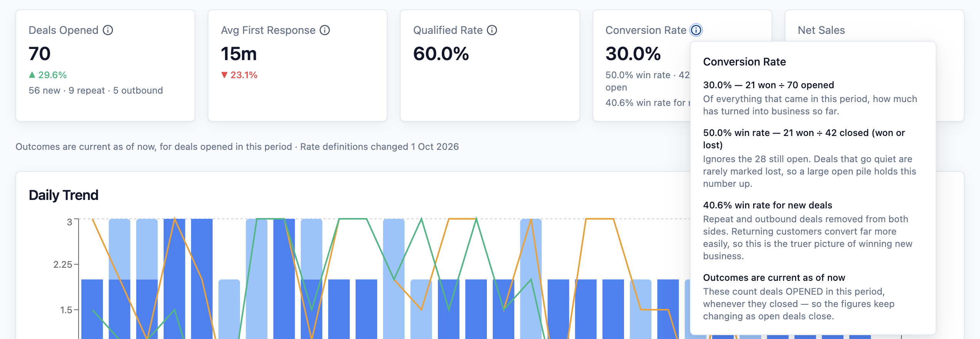The width and height of the screenshot is (980, 339).
Task: Click the 2.25 y-axis label on Daily Trend
Action: (x=63, y=265)
